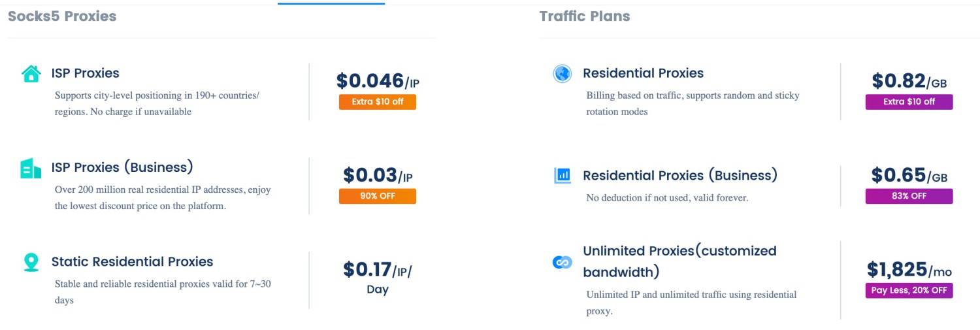The image size is (980, 330).
Task: Open Static Residential Proxies heading
Action: [x=132, y=261]
